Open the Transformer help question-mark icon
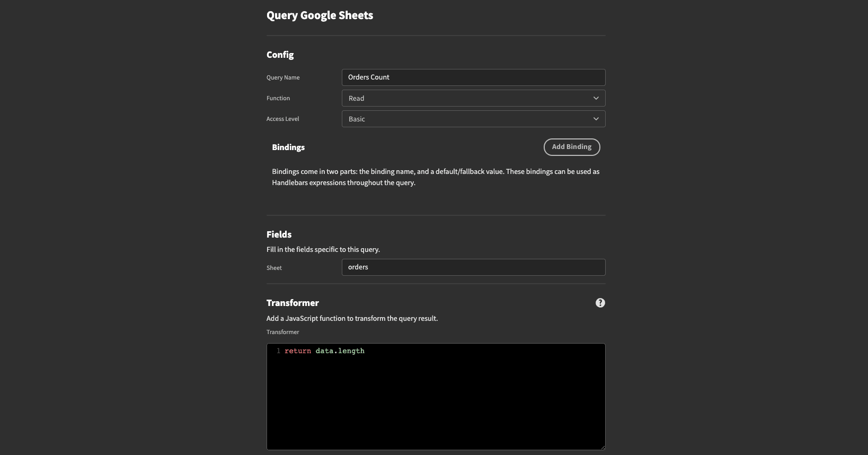The width and height of the screenshot is (868, 455). pos(600,303)
